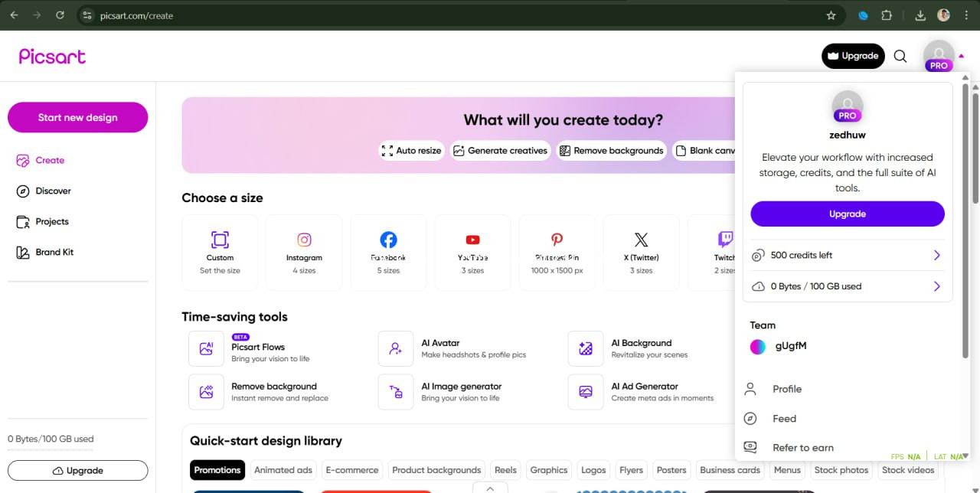The height and width of the screenshot is (493, 980).
Task: Choose the Facebook size option
Action: tap(388, 252)
